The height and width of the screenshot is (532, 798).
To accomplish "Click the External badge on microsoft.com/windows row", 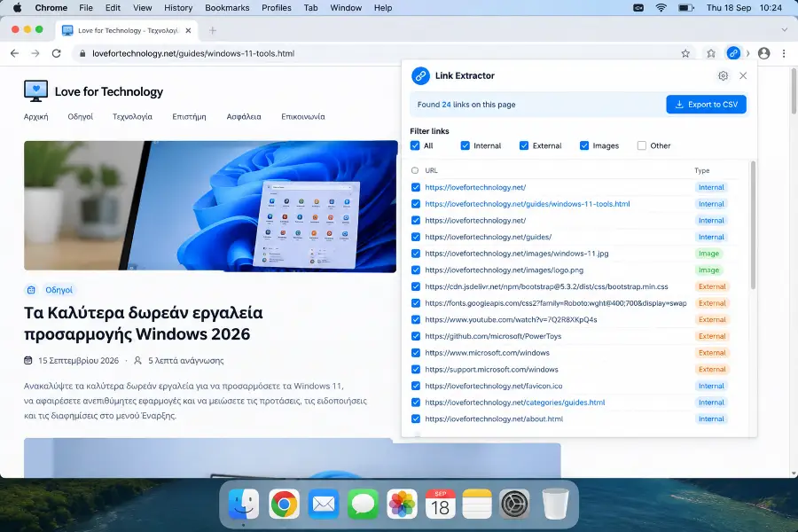I will (x=712, y=353).
